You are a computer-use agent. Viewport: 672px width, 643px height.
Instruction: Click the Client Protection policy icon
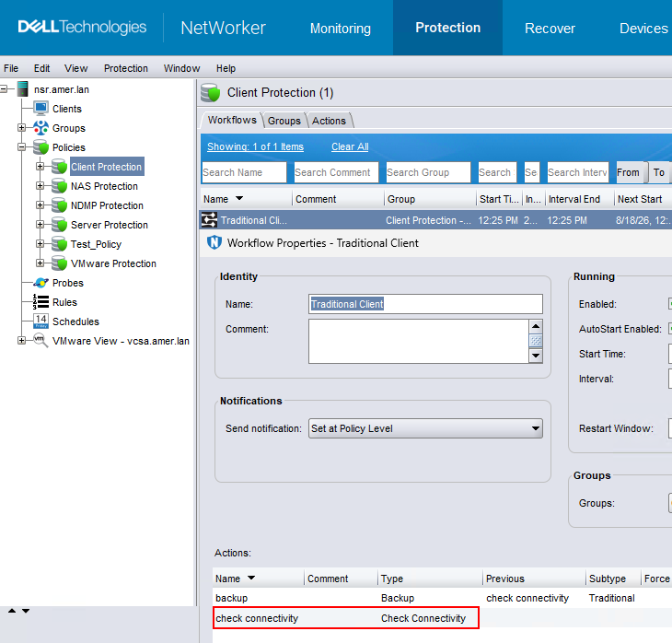click(x=59, y=167)
